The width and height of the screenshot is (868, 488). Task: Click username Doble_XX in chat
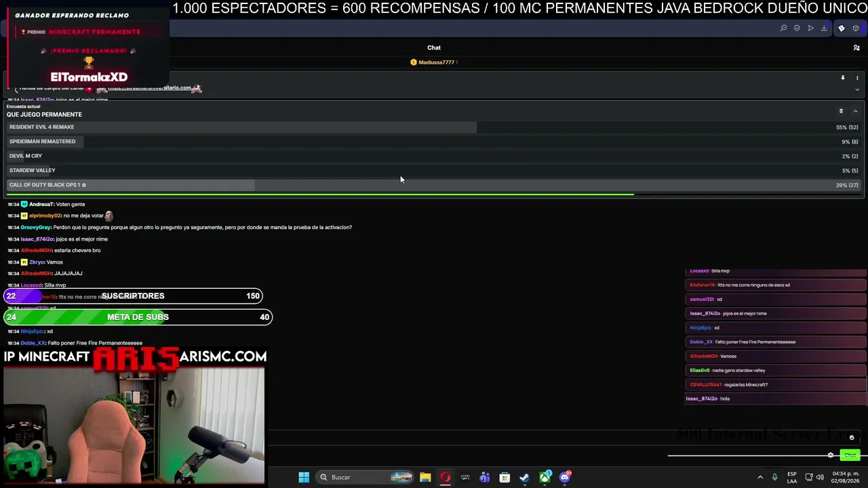[x=33, y=343]
